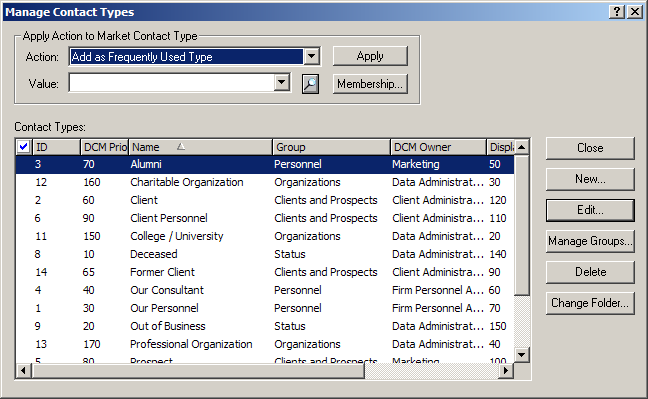Open the Value dropdown arrow
Screen dimensions: 648x399
282,83
